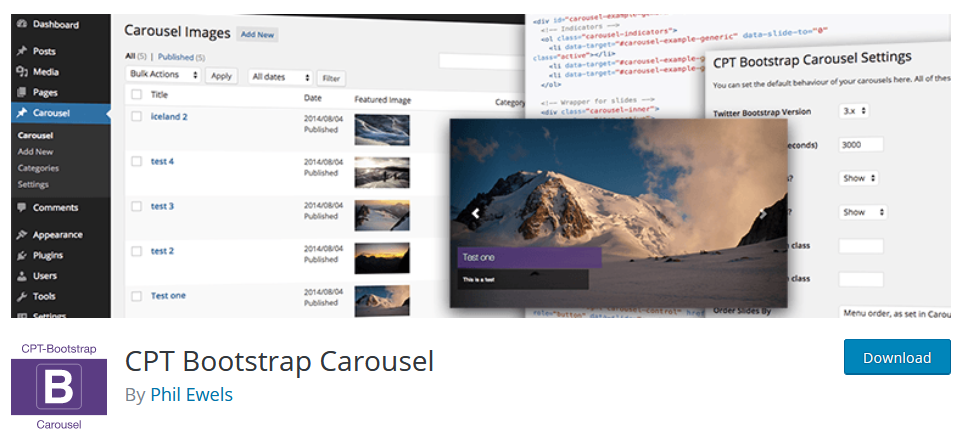
Task: Toggle the select-all checkbox beside Title
Action: pos(137,95)
